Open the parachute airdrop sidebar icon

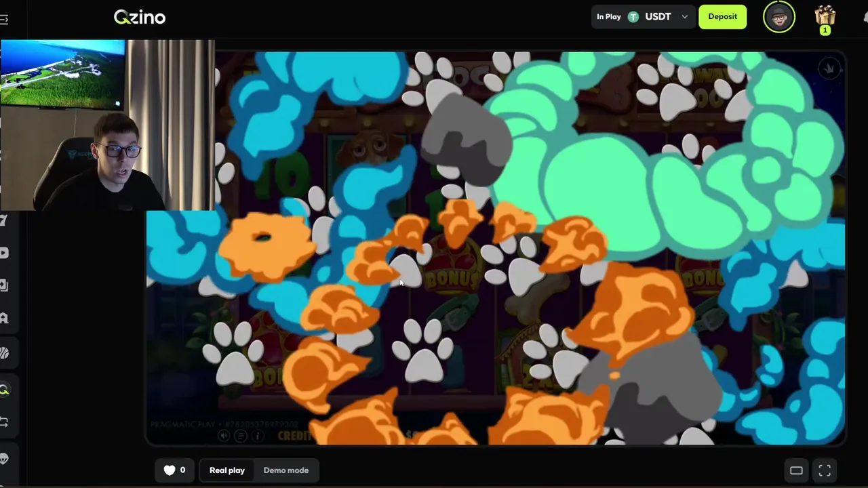pos(3,460)
